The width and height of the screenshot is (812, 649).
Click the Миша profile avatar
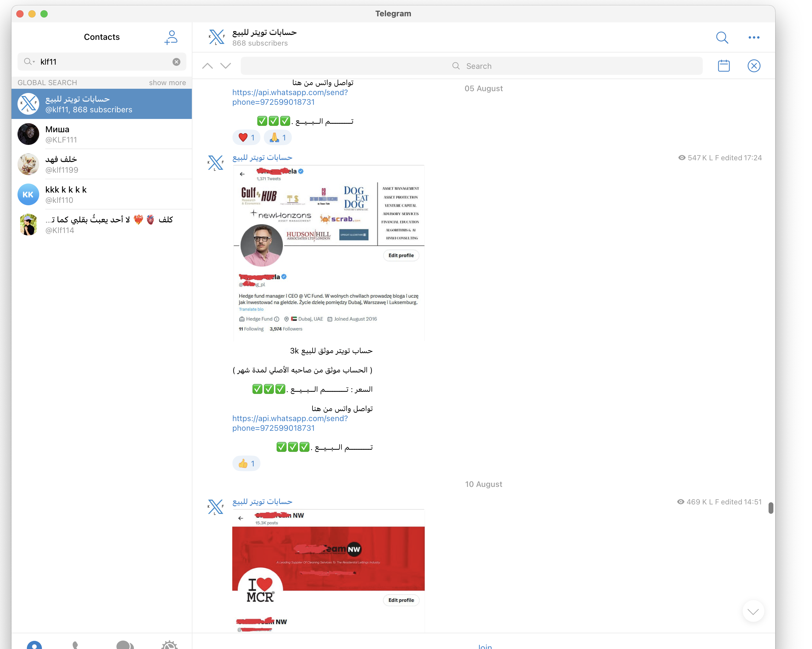(x=28, y=134)
